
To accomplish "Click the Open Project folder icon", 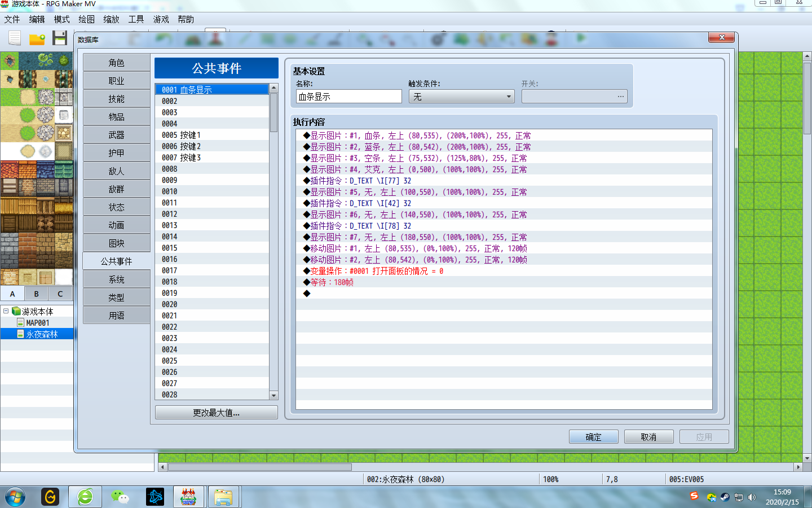I will (37, 39).
